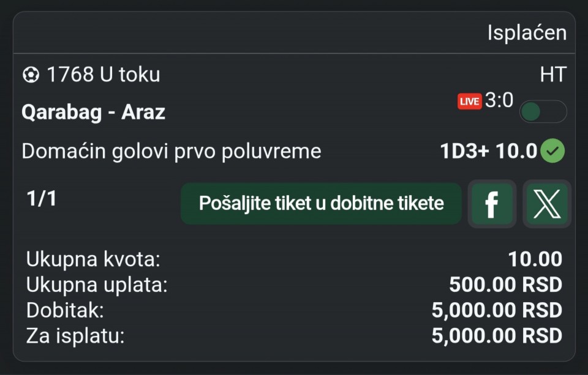Click the soccer ball sport icon
The image size is (588, 375).
point(31,75)
